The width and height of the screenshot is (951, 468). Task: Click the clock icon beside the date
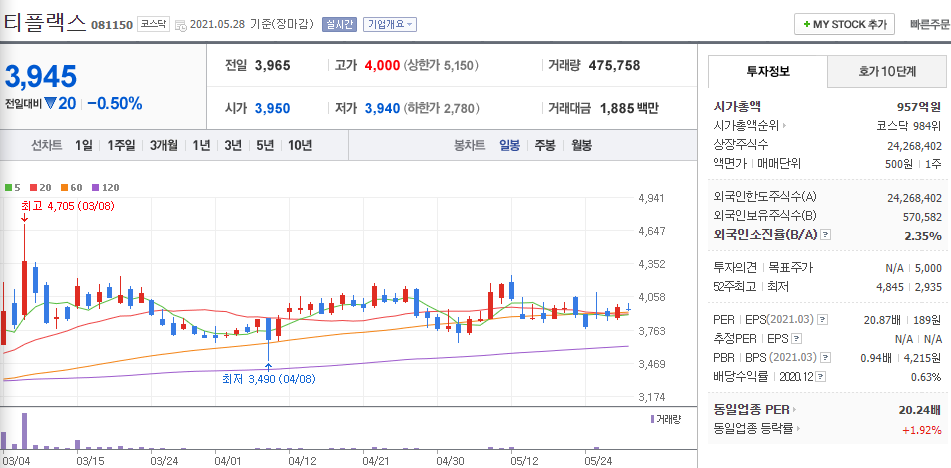click(x=181, y=25)
